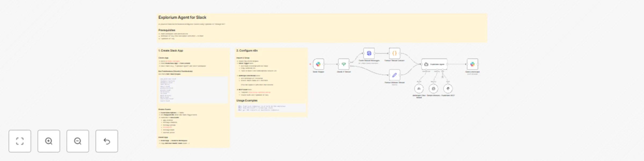Click the Explorium Agent tool plus connector
The width and height of the screenshot is (644, 161).
pyautogui.click(x=442, y=77)
